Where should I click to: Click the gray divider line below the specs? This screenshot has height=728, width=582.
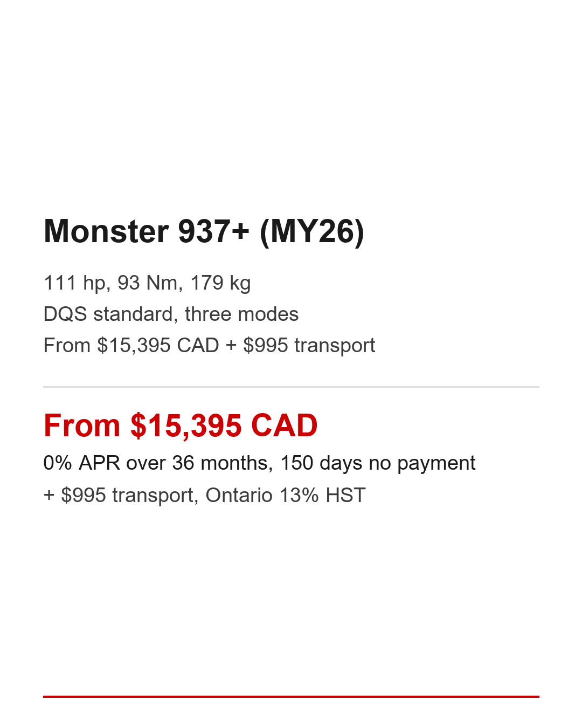[x=291, y=387]
